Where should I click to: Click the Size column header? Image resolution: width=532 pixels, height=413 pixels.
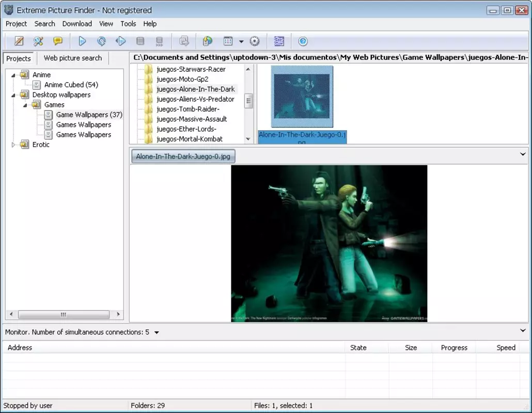[411, 347]
